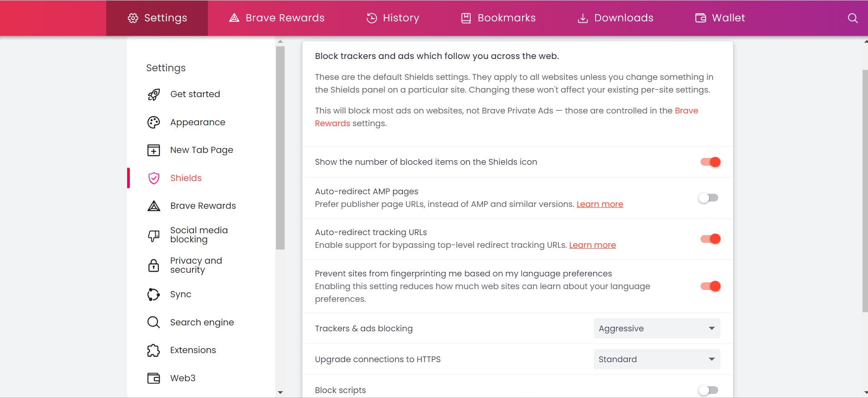Click sidebar scrollbar up arrow
The height and width of the screenshot is (398, 868).
280,41
